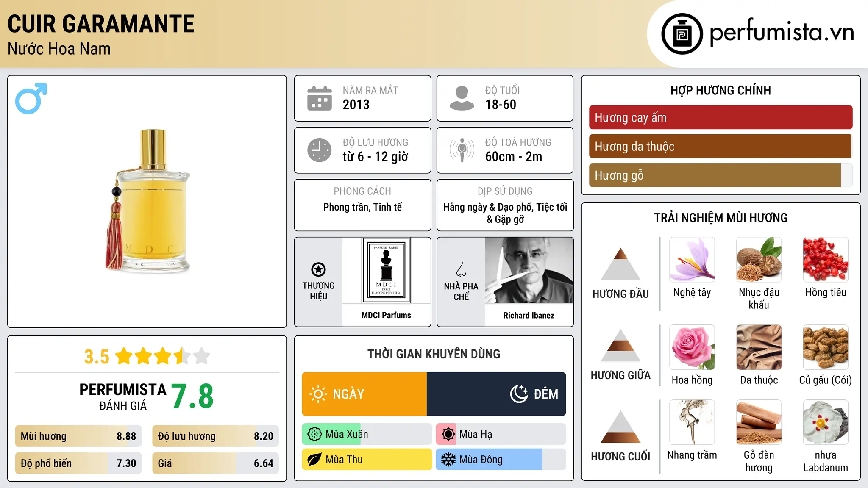Click the clock icon beside Độ lưu hương

tap(320, 150)
